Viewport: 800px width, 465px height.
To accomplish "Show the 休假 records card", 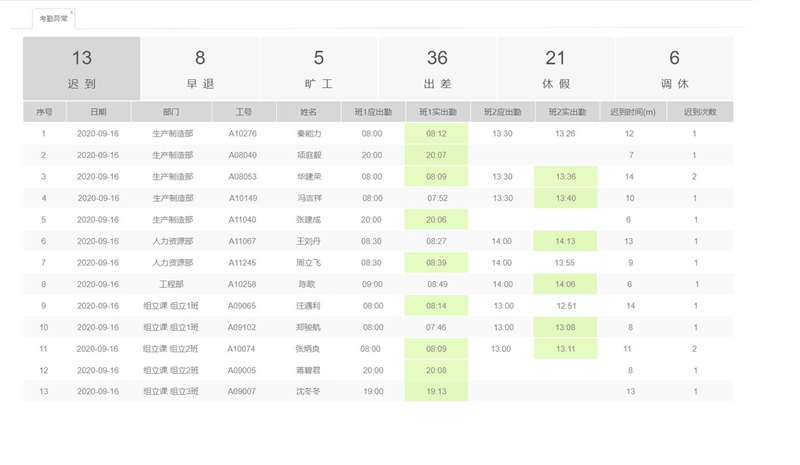I will click(555, 68).
